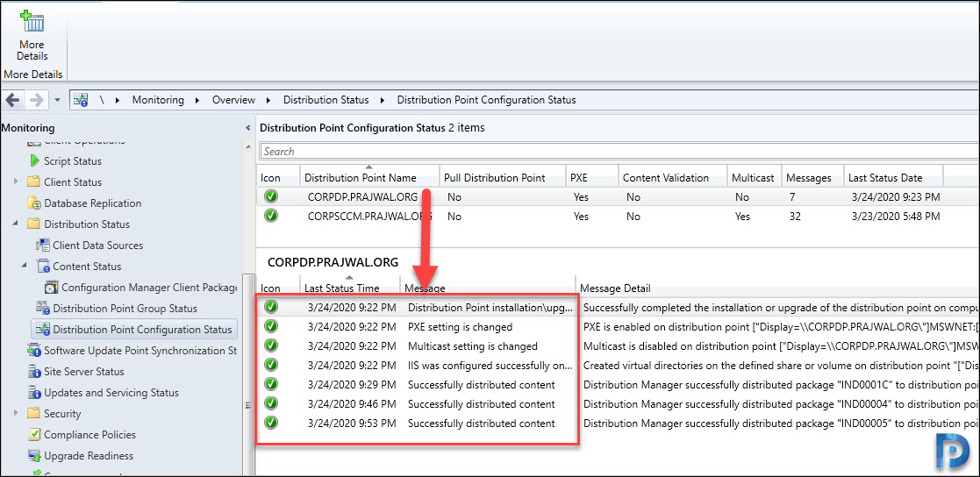Click the Client Status folder icon
The image size is (980, 477).
click(33, 182)
